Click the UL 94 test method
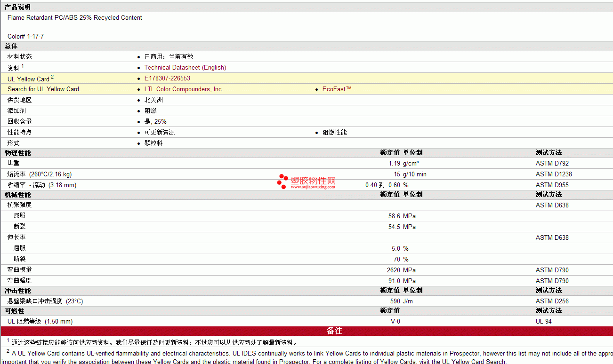Viewport: 613px width, 364px height. 544,322
